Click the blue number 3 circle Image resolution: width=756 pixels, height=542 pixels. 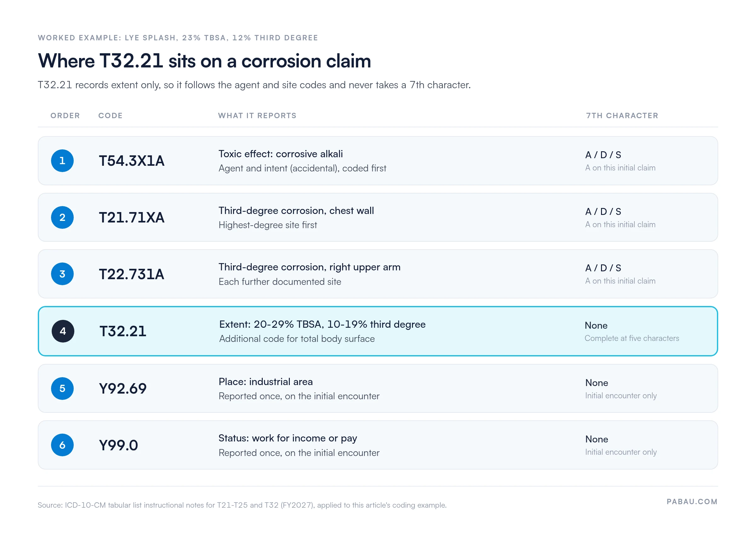click(x=62, y=274)
